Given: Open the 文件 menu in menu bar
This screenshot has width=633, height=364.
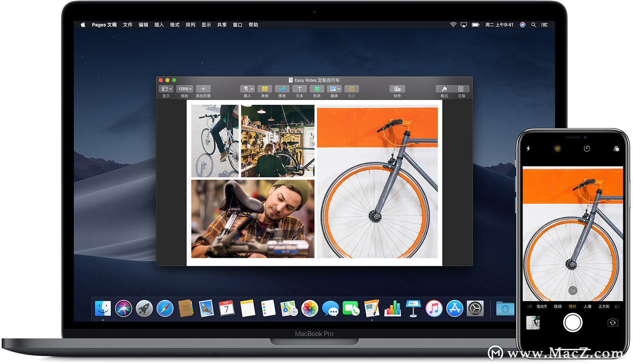Looking at the screenshot, I should coord(128,25).
